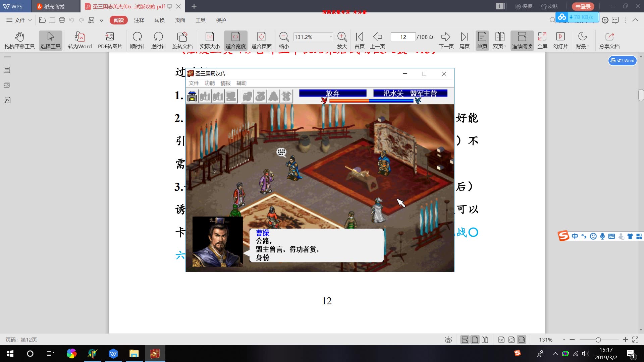Image resolution: width=644 pixels, height=362 pixels.
Task: Open the 工具 tab
Action: (200, 20)
